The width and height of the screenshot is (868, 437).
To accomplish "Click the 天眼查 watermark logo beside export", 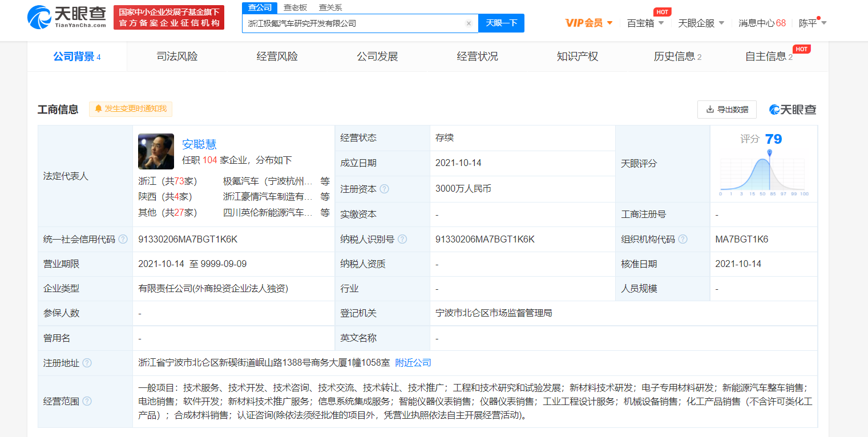I will coord(793,110).
